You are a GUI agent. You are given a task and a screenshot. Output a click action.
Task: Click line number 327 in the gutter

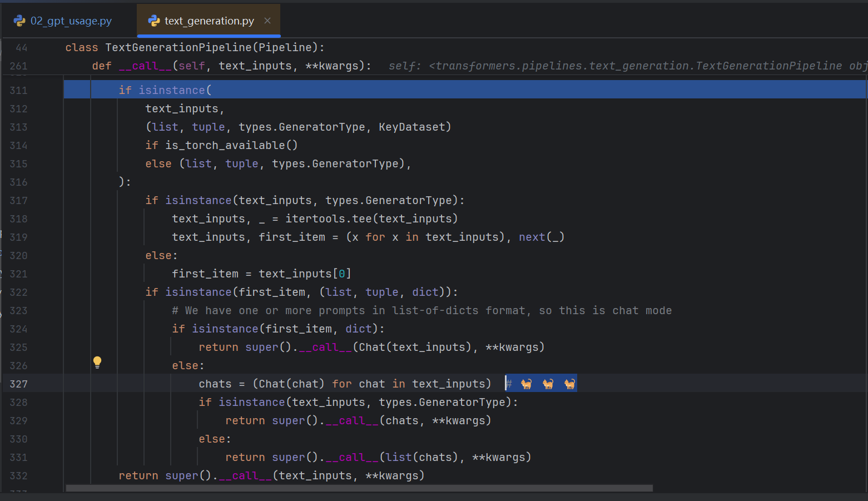point(18,384)
